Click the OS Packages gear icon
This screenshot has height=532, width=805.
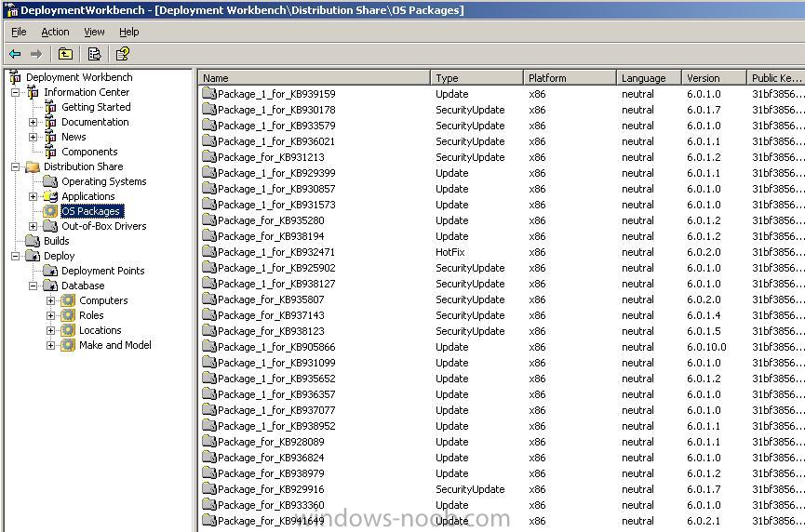click(50, 211)
